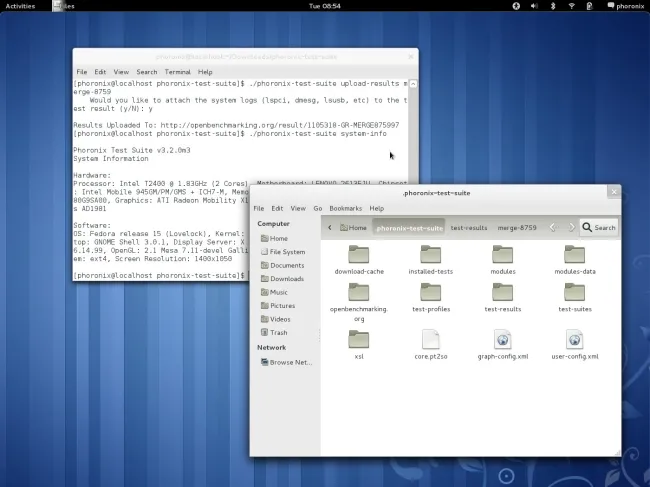This screenshot has height=487, width=650.
Task: Open Music in the sidebar
Action: [274, 292]
